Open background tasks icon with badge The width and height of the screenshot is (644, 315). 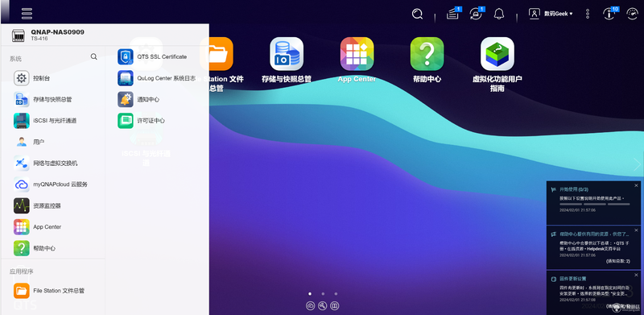click(452, 14)
